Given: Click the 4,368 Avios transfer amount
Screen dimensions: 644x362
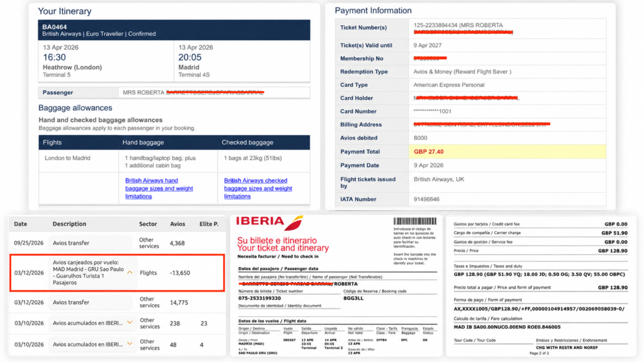Looking at the screenshot, I should 177,243.
